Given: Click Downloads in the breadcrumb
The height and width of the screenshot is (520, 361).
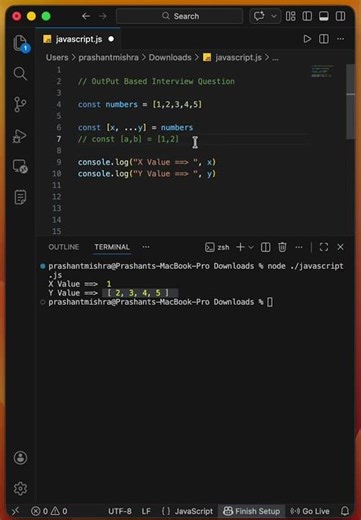Looking at the screenshot, I should [x=170, y=57].
